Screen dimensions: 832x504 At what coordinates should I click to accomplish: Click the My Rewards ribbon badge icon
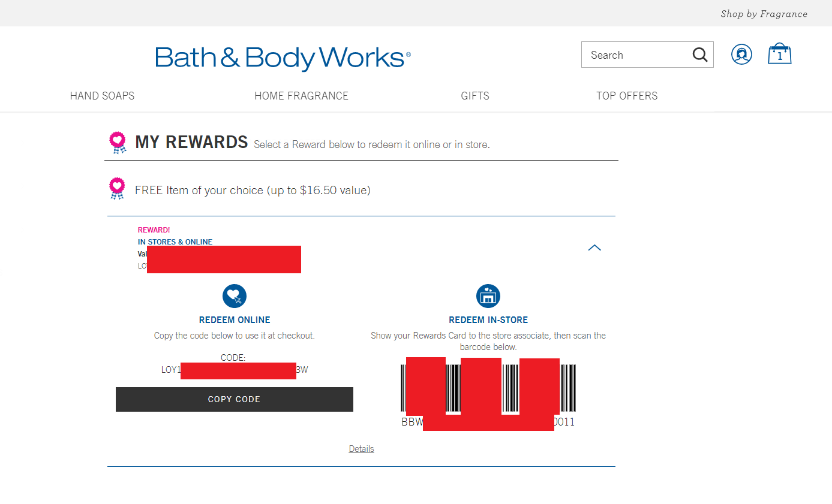click(118, 143)
